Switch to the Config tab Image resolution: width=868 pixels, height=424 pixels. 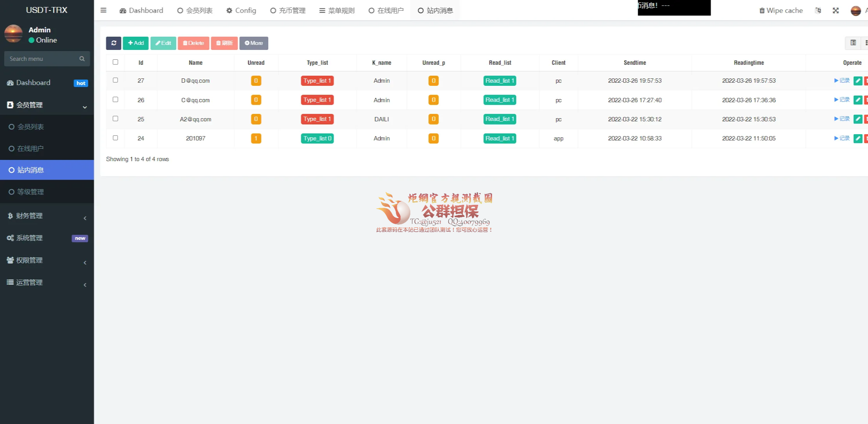tap(241, 11)
